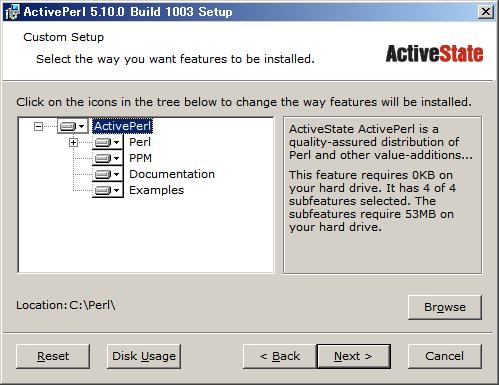The image size is (499, 385).
Task: Select the PPM feature label
Action: 140,158
